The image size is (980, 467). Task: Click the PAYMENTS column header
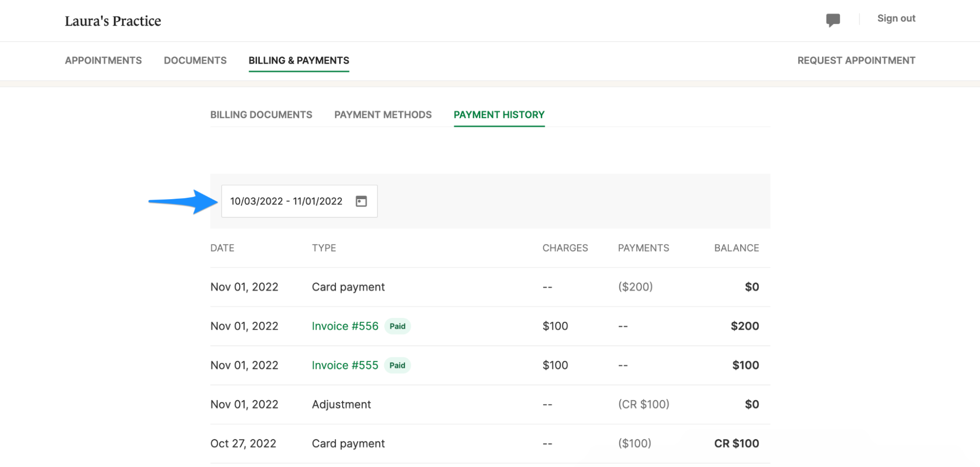(643, 248)
